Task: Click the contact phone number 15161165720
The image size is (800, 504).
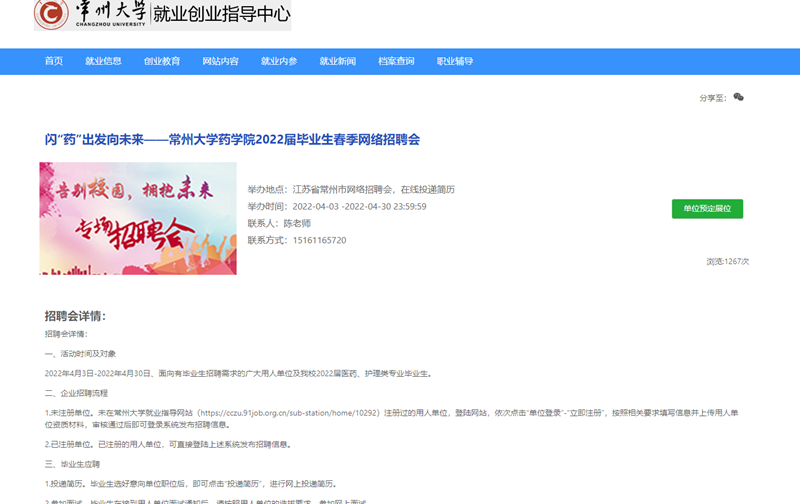Action: [315, 241]
